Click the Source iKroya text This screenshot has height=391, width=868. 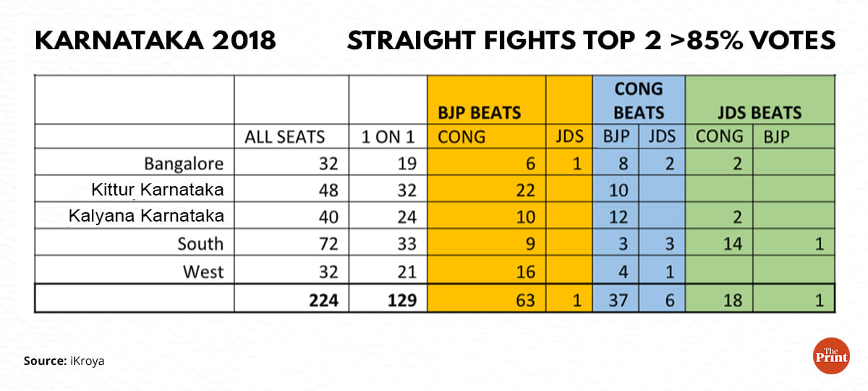(x=64, y=360)
